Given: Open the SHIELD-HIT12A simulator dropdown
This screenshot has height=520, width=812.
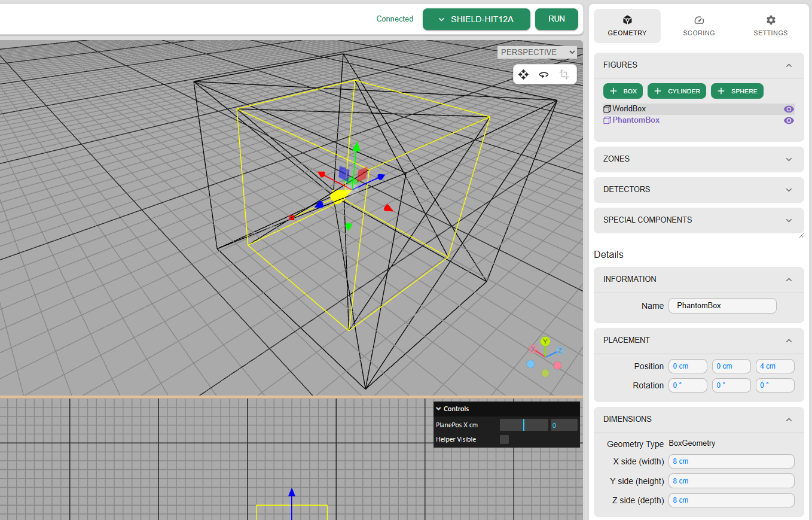Looking at the screenshot, I should 477,19.
